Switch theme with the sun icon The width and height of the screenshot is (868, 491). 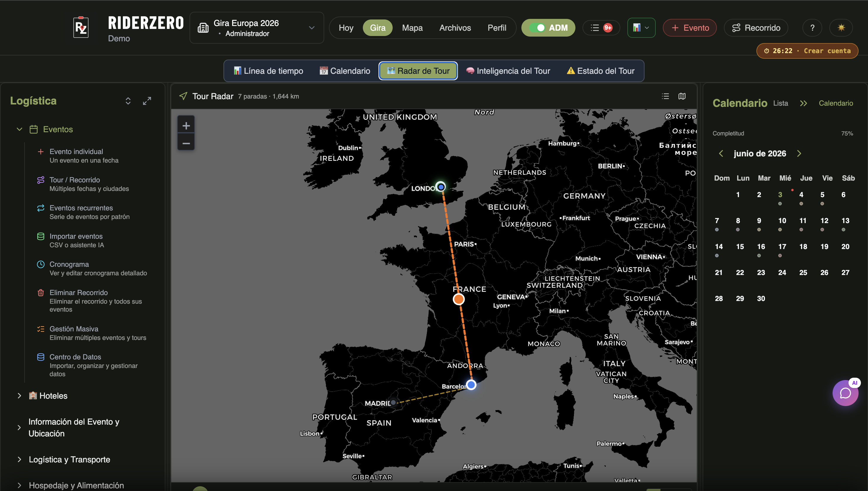click(x=841, y=28)
